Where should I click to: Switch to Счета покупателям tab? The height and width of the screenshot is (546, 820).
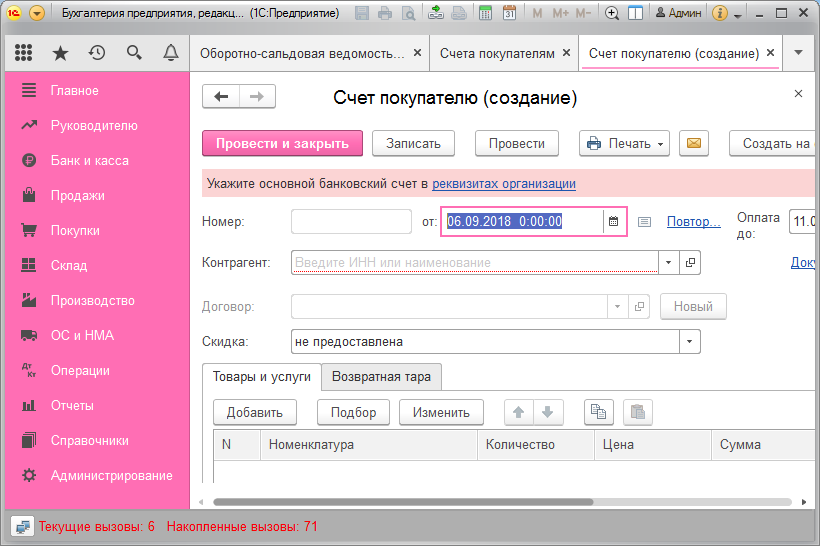497,53
